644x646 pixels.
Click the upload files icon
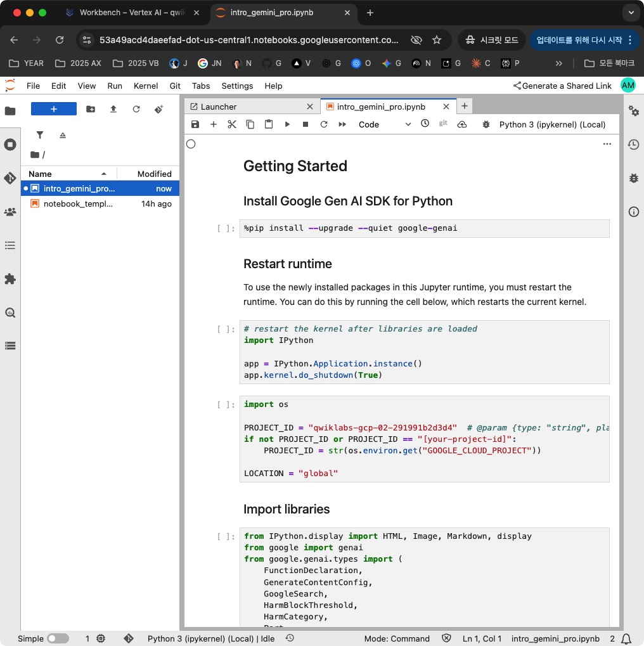click(113, 109)
